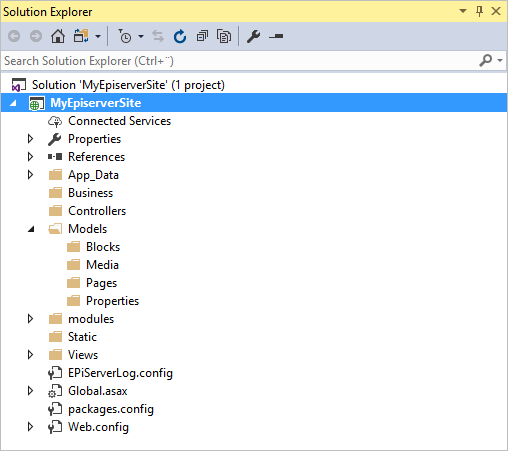The image size is (508, 451).
Task: Expand the Views folder
Action: tap(30, 355)
